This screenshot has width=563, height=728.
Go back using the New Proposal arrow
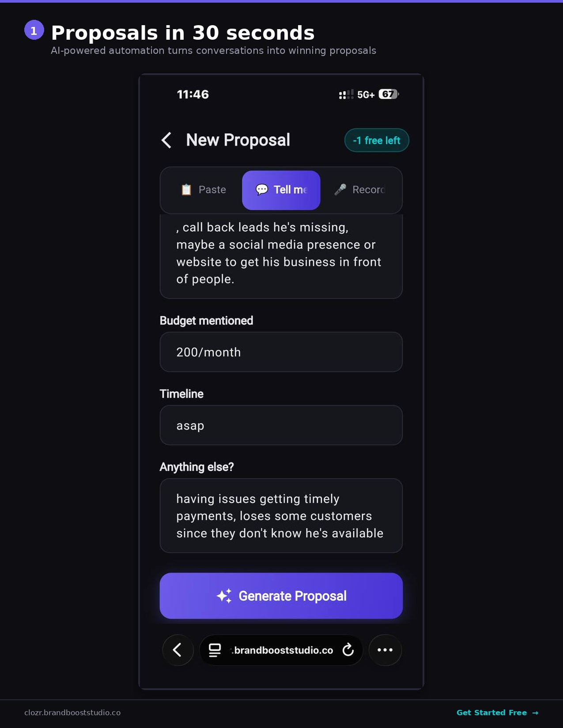click(166, 140)
